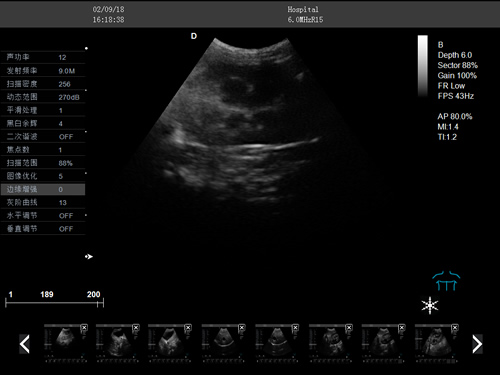Show next thumbnails with right arrow
Screen dimensions: 500x375
[477, 344]
